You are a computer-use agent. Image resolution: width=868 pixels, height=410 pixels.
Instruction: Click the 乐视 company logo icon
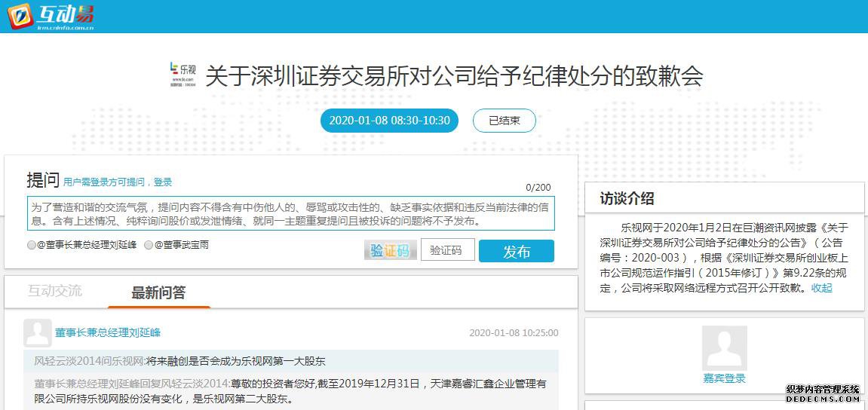pyautogui.click(x=182, y=74)
